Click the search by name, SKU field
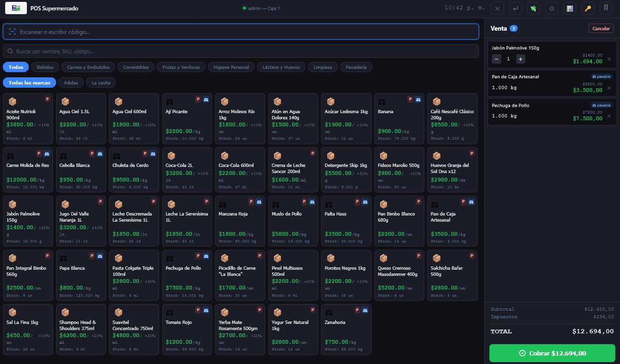 coord(240,51)
